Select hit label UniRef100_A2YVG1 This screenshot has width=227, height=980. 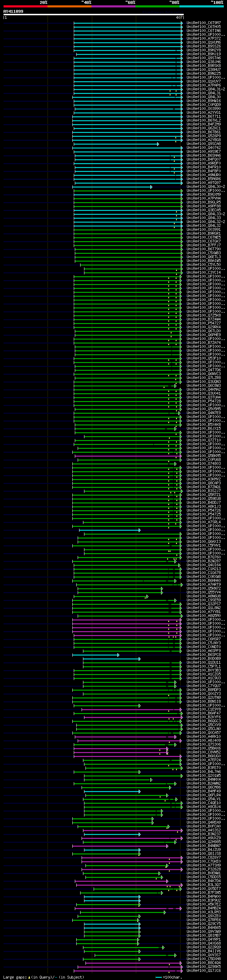click(x=203, y=113)
